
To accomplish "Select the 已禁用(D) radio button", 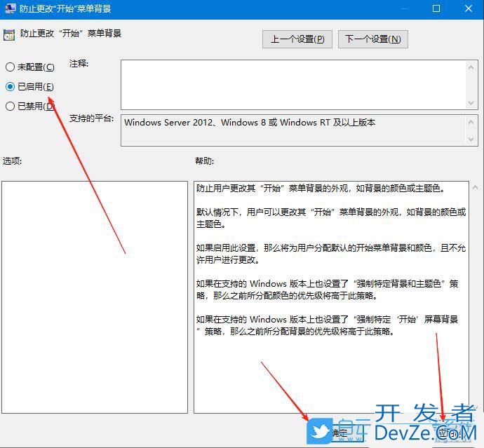I will click(11, 106).
